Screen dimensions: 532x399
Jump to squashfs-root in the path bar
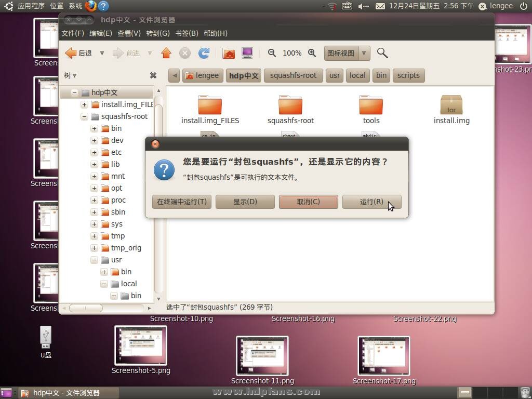click(293, 75)
